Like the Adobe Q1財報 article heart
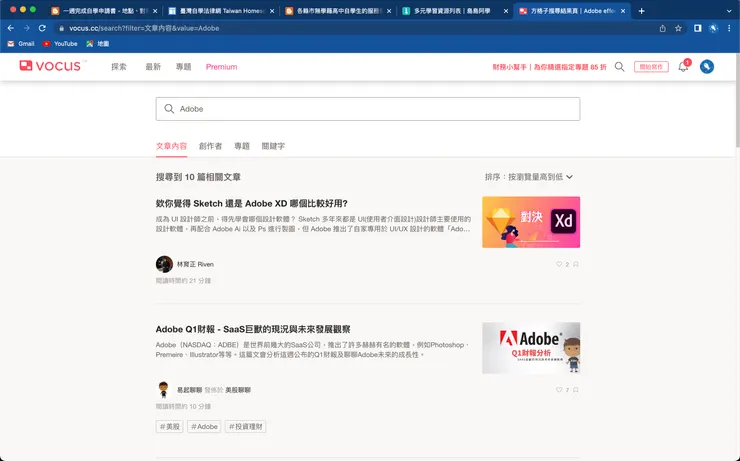 click(x=559, y=390)
